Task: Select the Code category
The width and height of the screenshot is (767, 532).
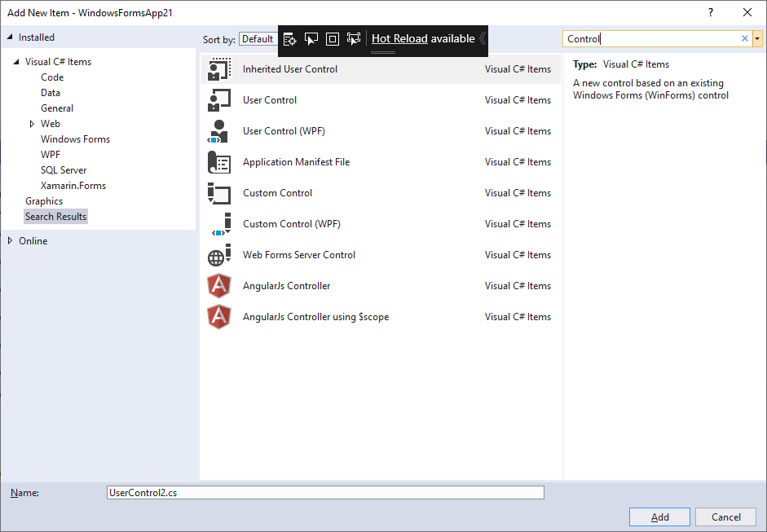Action: click(x=52, y=77)
